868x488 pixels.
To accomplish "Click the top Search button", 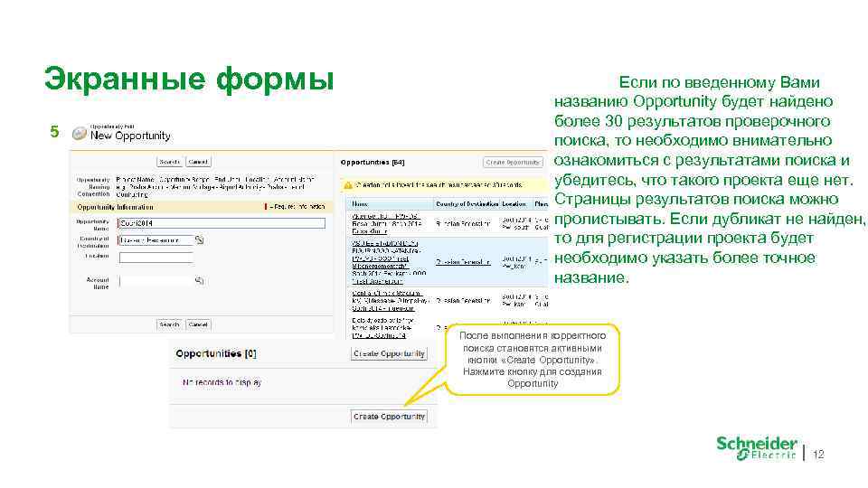I will click(169, 162).
